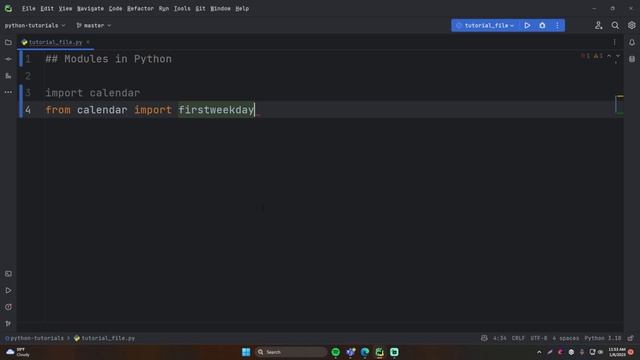Run tutorial_file with the play button
The height and width of the screenshot is (360, 640).
point(527,25)
